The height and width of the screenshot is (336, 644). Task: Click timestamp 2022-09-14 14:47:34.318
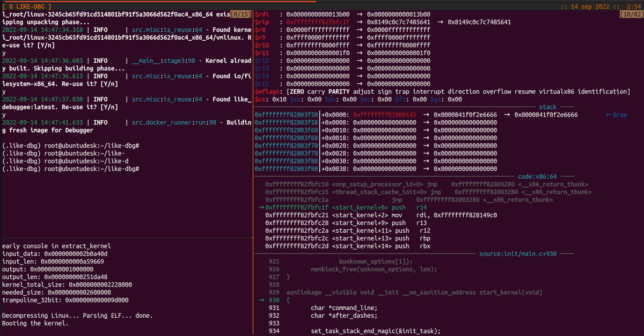tap(43, 30)
